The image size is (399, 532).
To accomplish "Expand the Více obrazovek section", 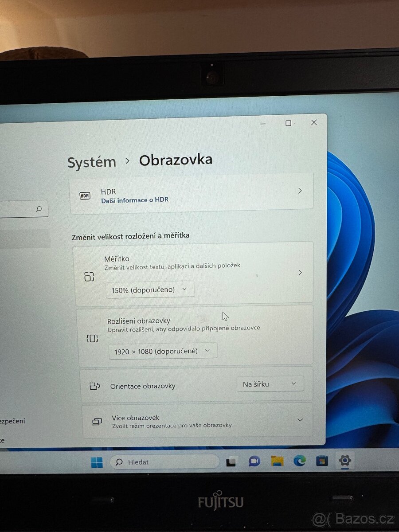I will pyautogui.click(x=300, y=419).
